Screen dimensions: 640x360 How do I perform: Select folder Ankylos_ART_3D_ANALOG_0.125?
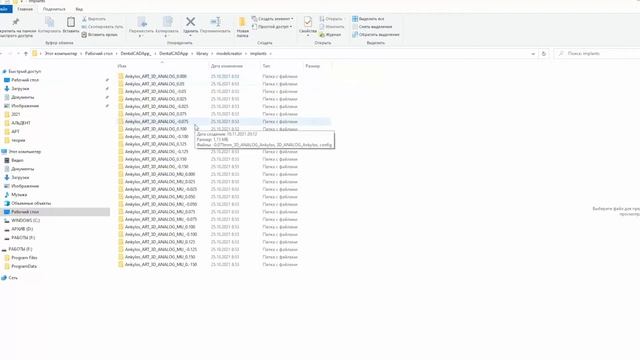click(x=156, y=144)
